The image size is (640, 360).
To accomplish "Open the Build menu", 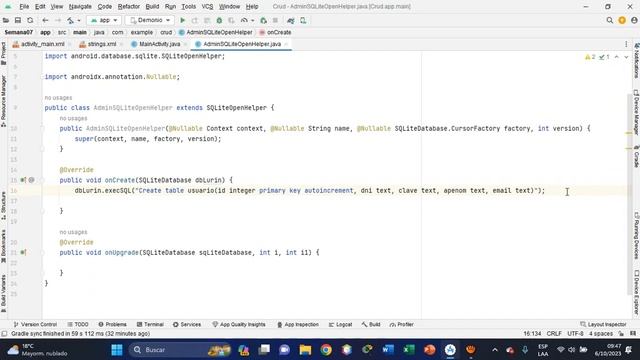I will 152,7.
